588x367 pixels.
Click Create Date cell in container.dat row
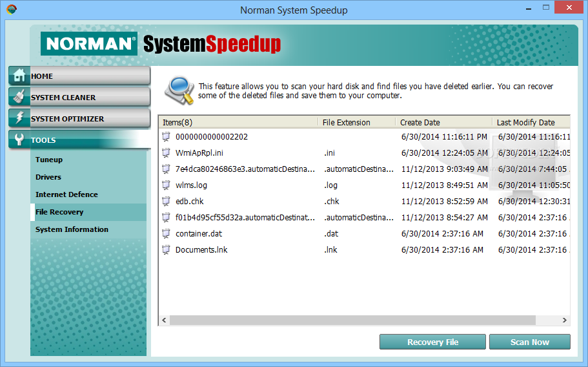pyautogui.click(x=442, y=233)
